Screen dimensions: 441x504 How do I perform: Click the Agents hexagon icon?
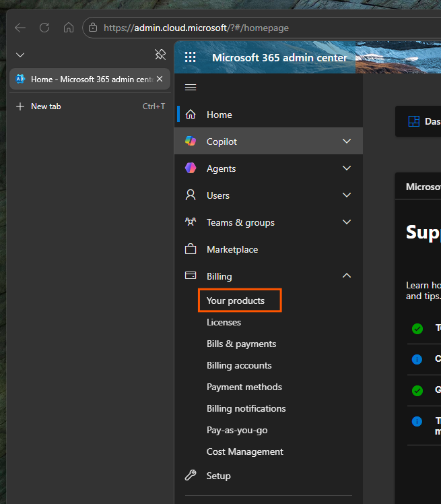point(191,168)
